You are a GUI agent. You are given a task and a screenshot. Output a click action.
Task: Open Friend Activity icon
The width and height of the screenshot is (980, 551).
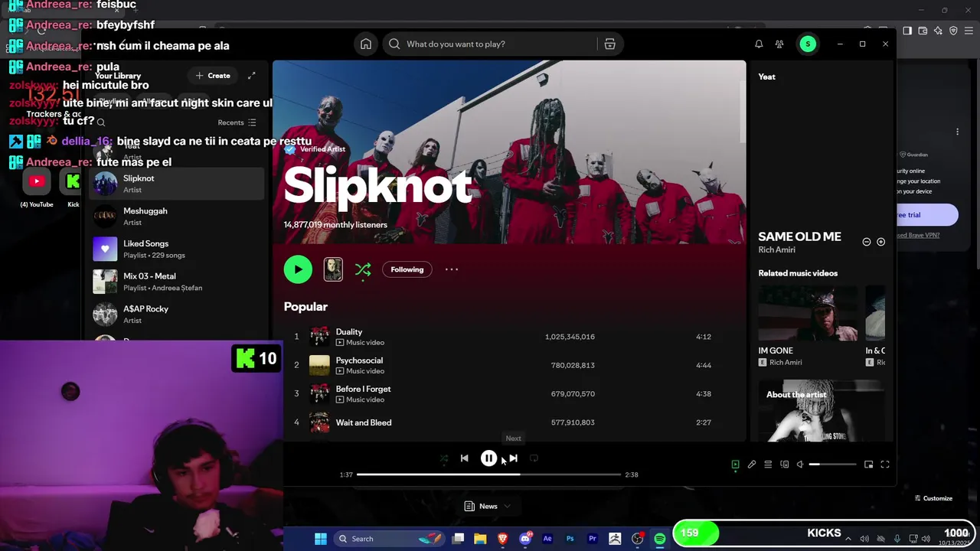pos(779,44)
